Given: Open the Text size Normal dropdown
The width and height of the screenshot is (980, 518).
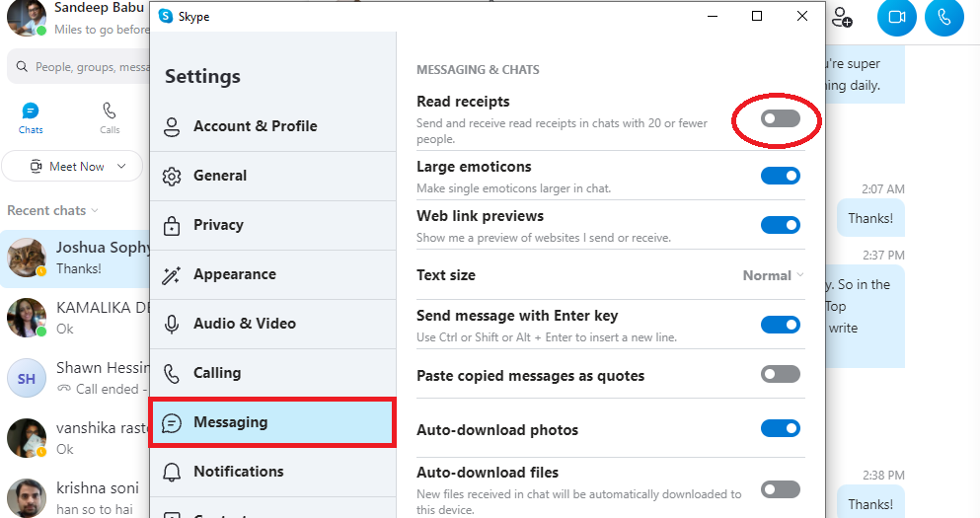Looking at the screenshot, I should click(773, 275).
